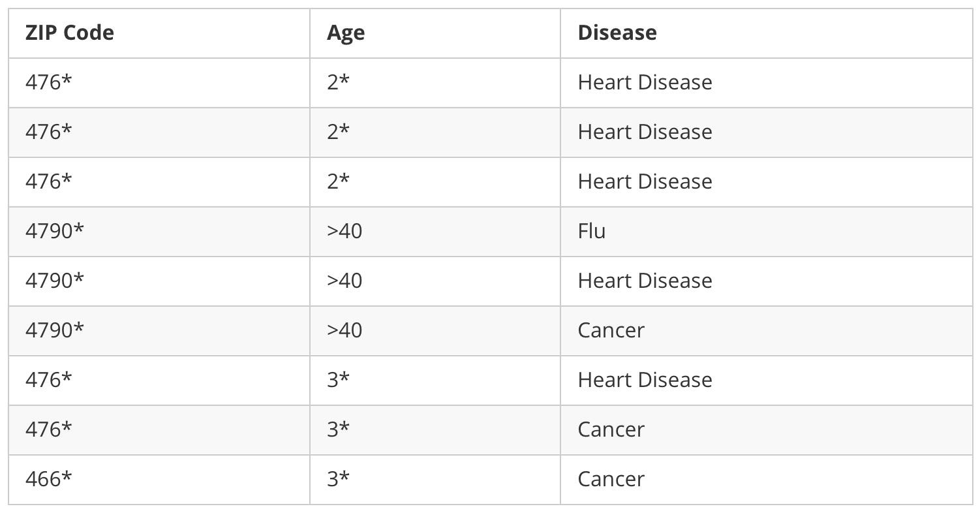The width and height of the screenshot is (980, 513).
Task: Select 476* ZIP in the 3* Heart Disease row
Action: (x=49, y=380)
